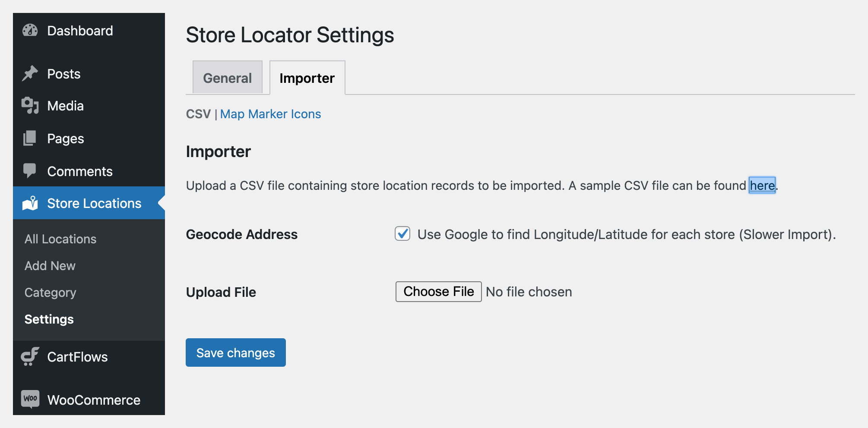Click the CSV sub-navigation label
868x428 pixels.
tap(198, 114)
